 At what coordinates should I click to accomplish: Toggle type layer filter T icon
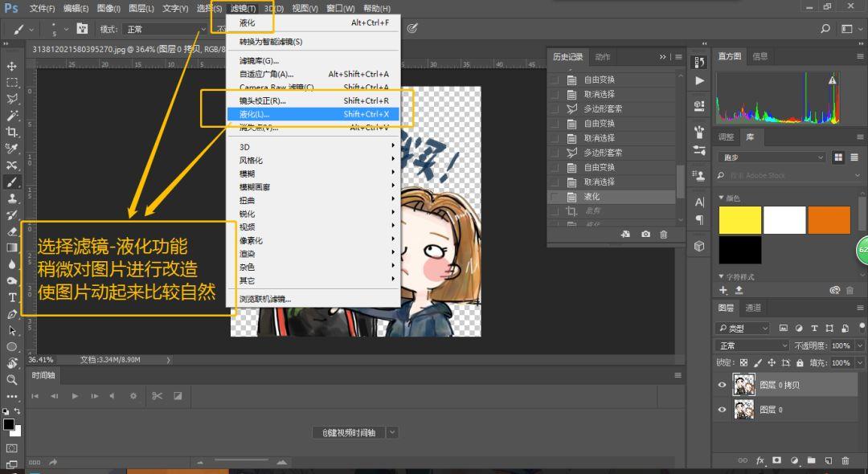coord(813,328)
